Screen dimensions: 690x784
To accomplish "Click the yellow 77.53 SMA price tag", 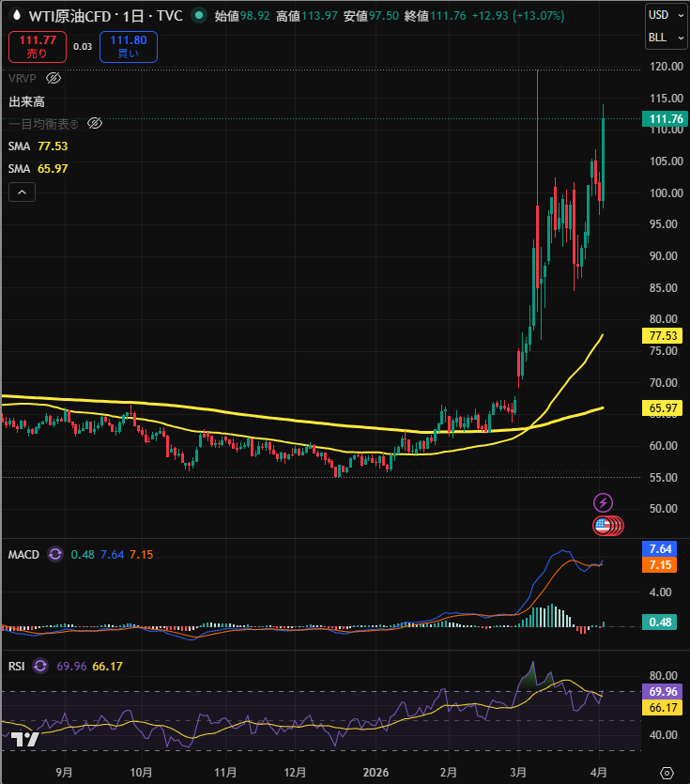I will pos(665,335).
